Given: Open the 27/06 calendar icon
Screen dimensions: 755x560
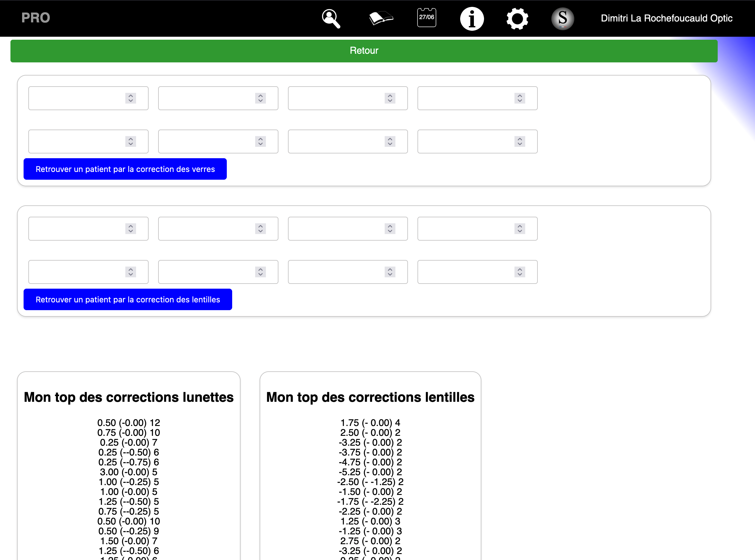Looking at the screenshot, I should [x=427, y=18].
